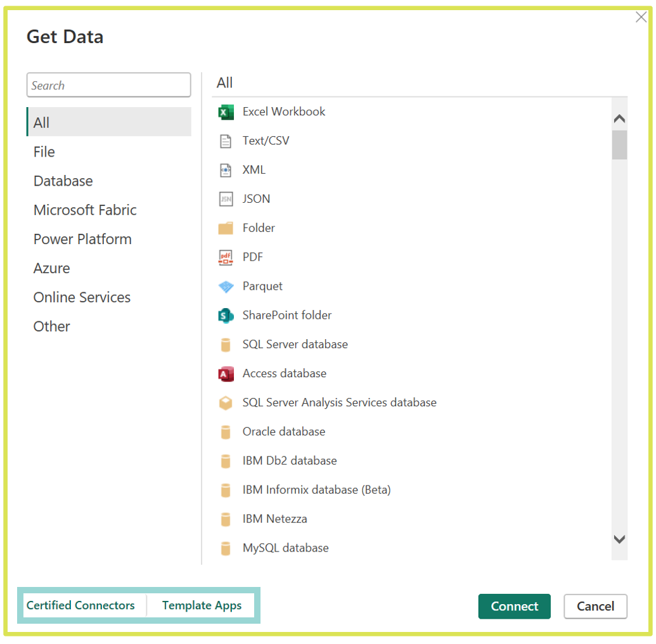This screenshot has height=644, width=656.
Task: Switch to the Azure category
Action: point(109,268)
